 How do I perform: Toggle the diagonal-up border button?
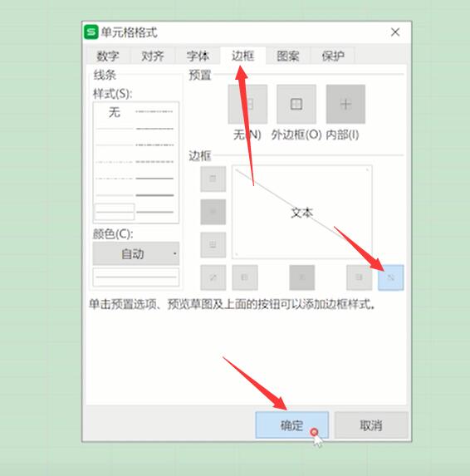(x=213, y=277)
